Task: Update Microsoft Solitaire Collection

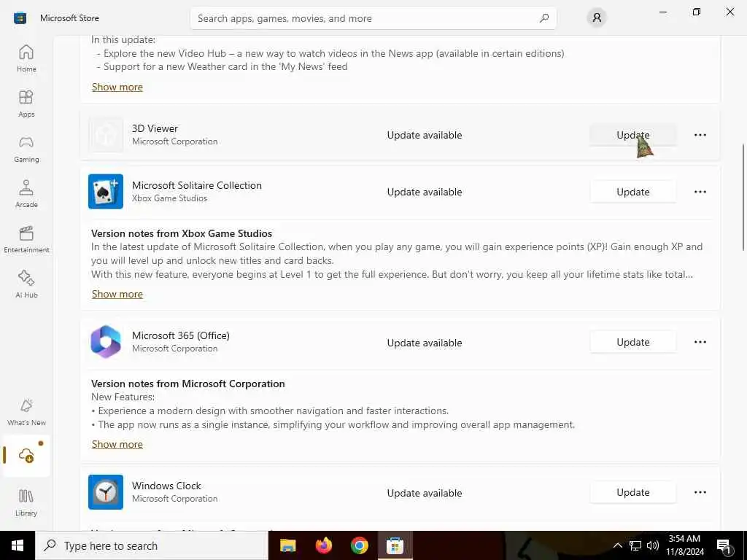Action: [x=632, y=192]
